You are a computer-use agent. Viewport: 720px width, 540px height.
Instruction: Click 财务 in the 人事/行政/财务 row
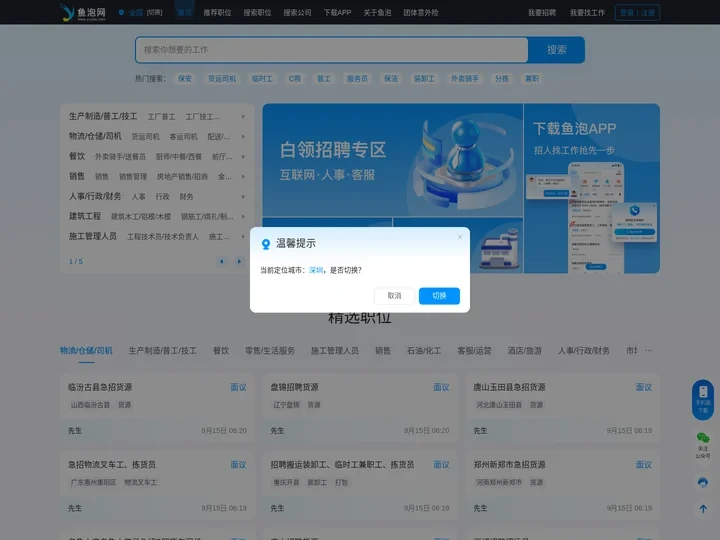[x=186, y=197]
